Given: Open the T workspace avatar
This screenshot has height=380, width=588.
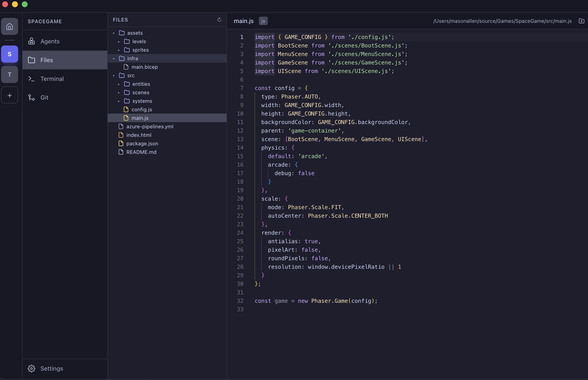Looking at the screenshot, I should [x=10, y=74].
